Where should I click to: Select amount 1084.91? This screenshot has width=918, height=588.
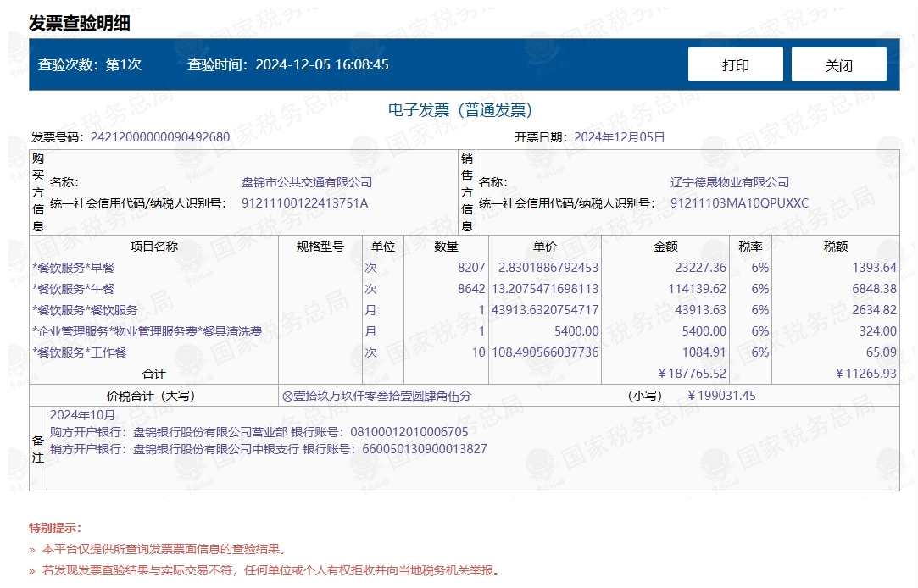point(704,352)
